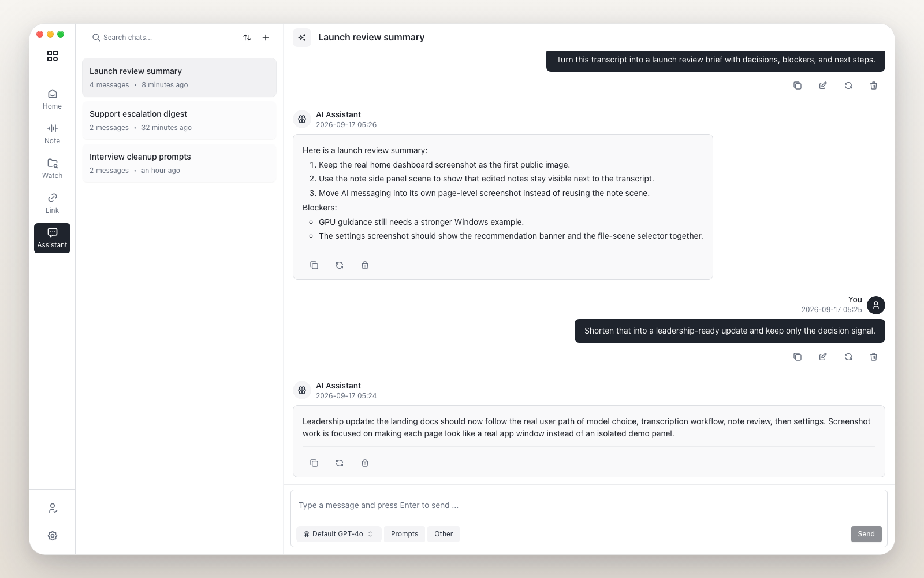The image size is (924, 578).
Task: Regenerate the Leadership update reply
Action: (340, 463)
